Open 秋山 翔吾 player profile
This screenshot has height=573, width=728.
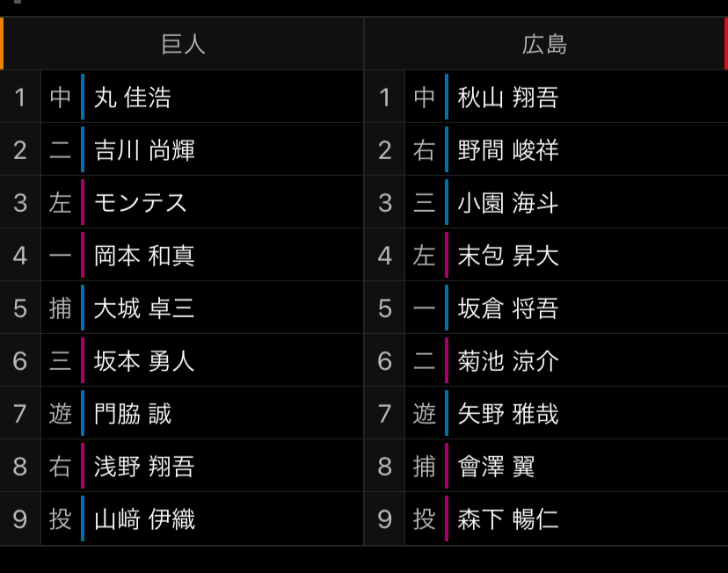point(508,98)
